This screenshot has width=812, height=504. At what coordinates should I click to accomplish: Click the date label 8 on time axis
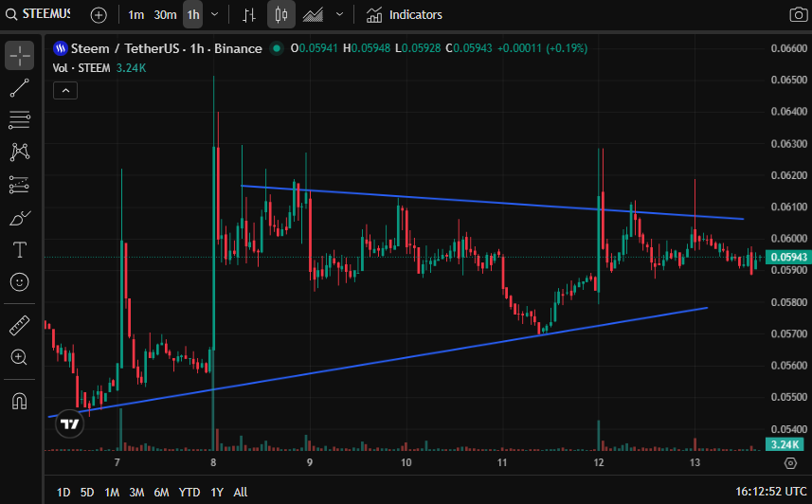click(213, 462)
